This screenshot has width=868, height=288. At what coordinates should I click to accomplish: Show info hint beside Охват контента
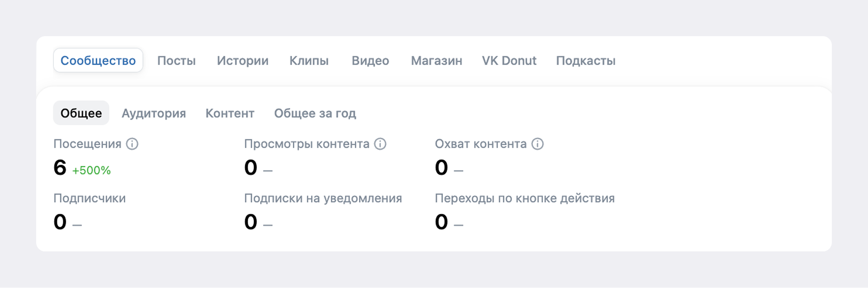point(538,144)
